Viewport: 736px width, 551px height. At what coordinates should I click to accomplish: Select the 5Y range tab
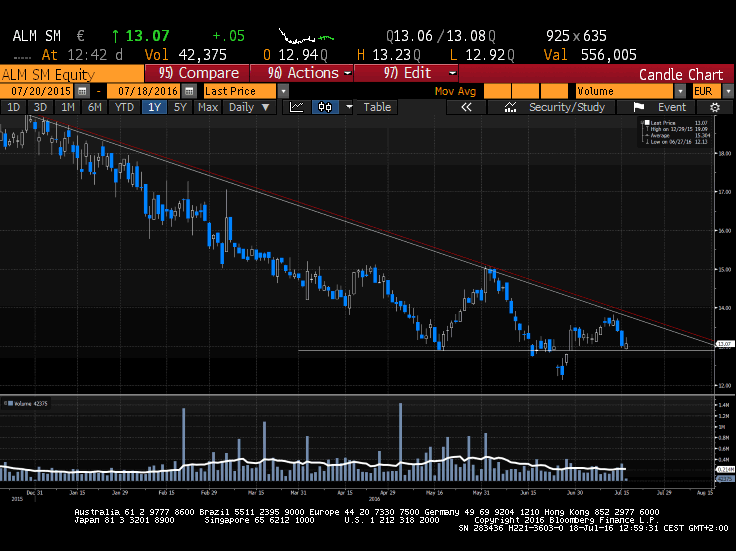click(x=180, y=107)
